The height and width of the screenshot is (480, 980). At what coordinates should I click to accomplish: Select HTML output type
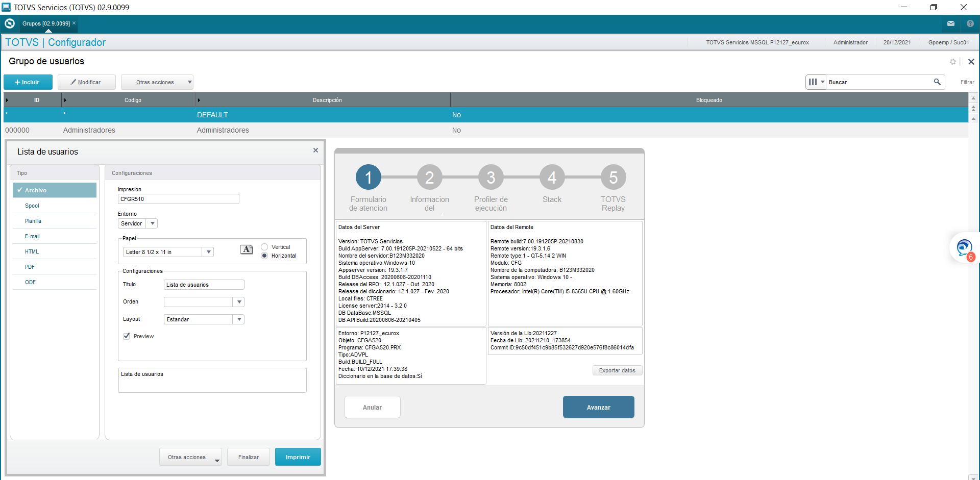click(55, 251)
